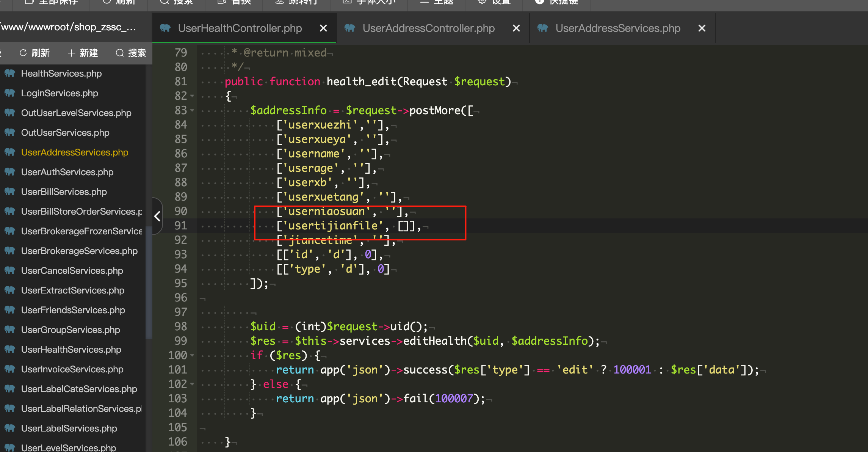
Task: Click the PHP icon on the UserAddressController.php tab
Action: click(350, 28)
